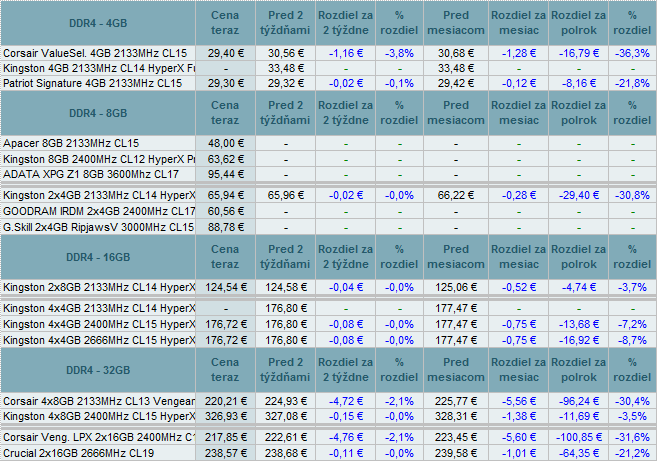Select Kingston 4x8GB price 326,93 €
Image resolution: width=657 pixels, height=461 pixels.
[225, 417]
